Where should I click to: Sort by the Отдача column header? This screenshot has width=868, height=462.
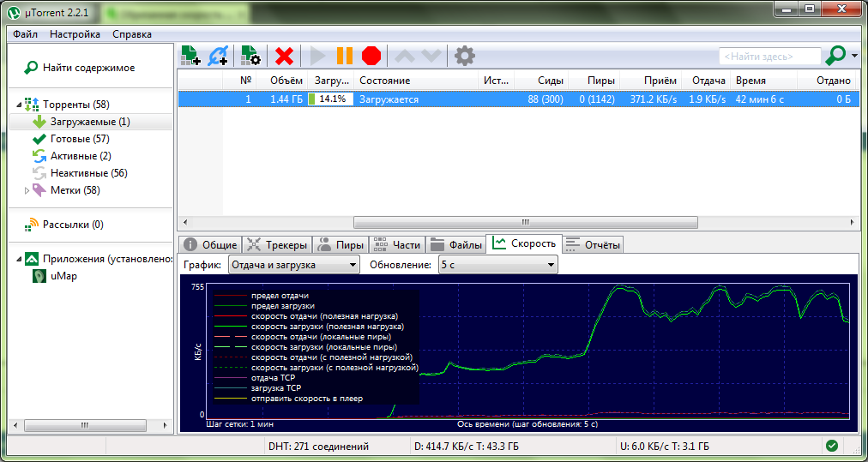coord(706,81)
